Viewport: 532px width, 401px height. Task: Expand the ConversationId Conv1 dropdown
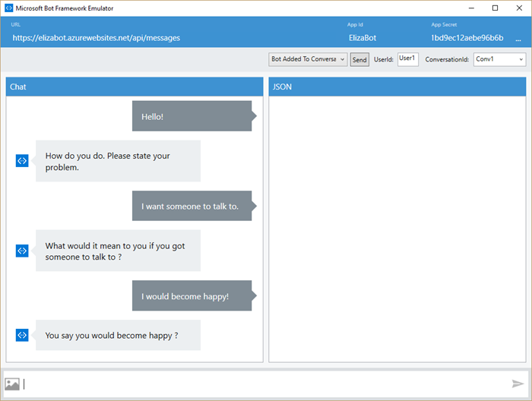(500, 59)
